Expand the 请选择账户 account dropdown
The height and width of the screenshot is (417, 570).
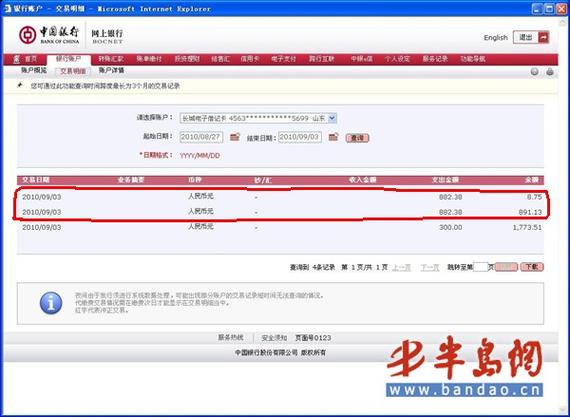(332, 118)
